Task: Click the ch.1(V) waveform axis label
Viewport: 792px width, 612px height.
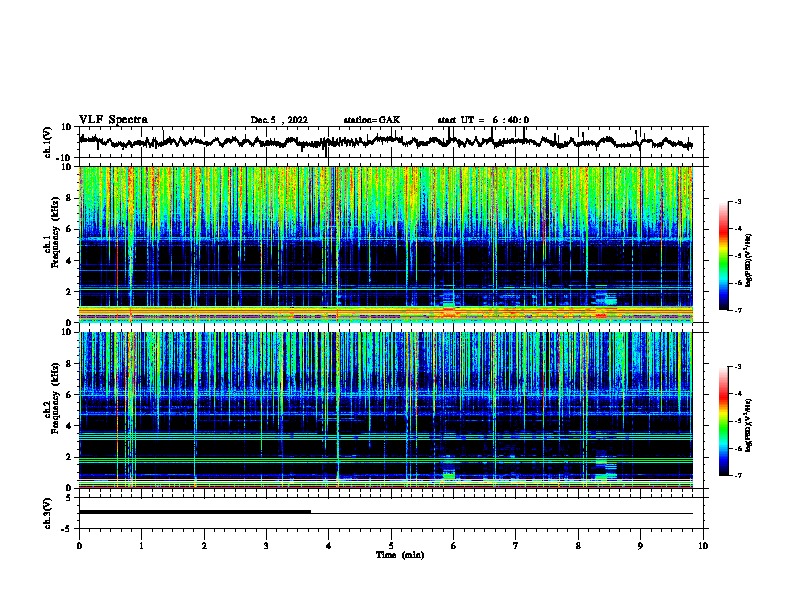Action: pos(48,142)
